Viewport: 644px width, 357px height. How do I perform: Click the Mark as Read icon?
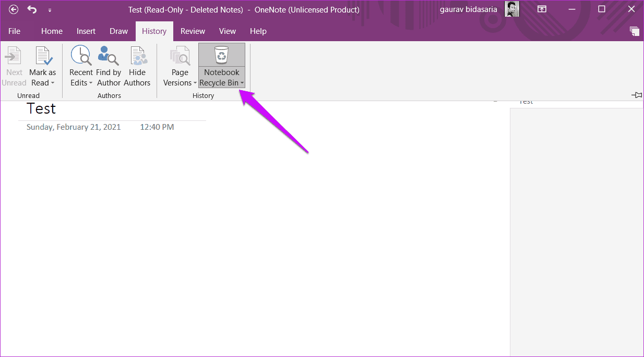[43, 56]
